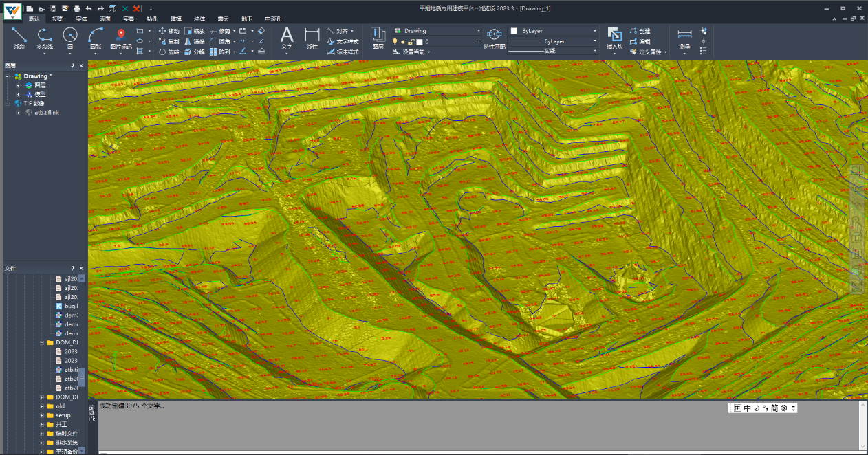Pin the 图层 panel with pushpin
Viewport: 868px width, 455px height.
pos(73,66)
